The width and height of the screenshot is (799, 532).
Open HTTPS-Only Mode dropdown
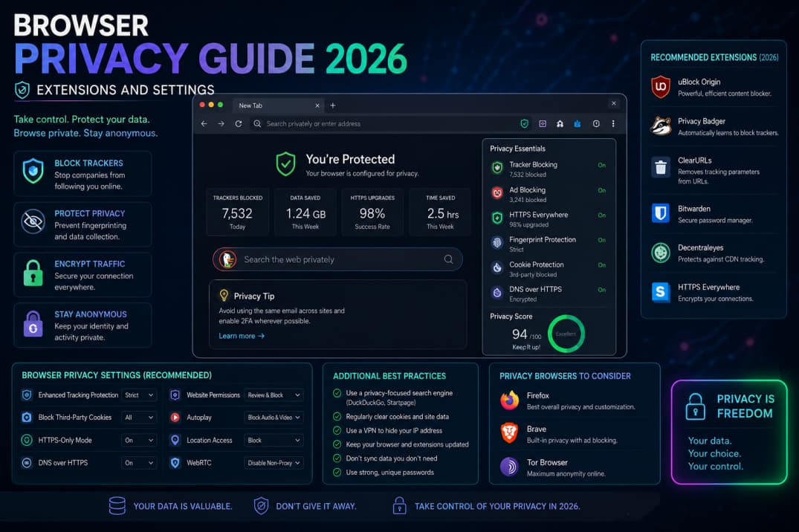point(139,441)
